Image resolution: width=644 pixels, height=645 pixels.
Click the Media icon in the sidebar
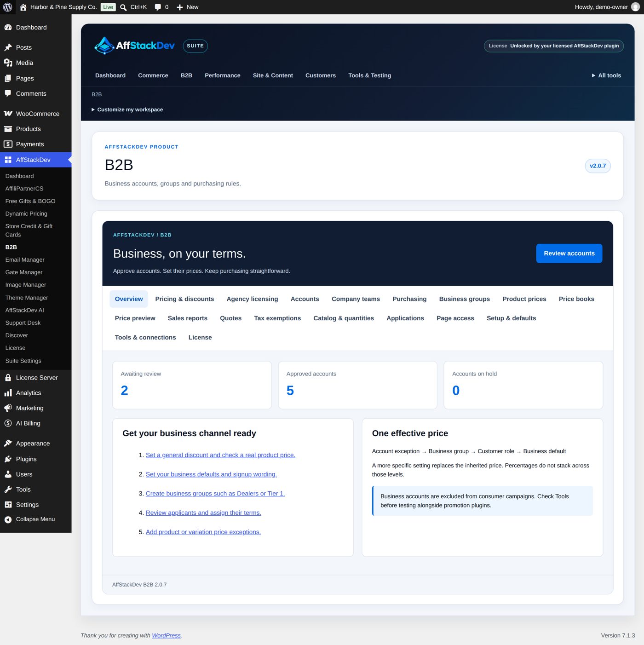click(8, 63)
